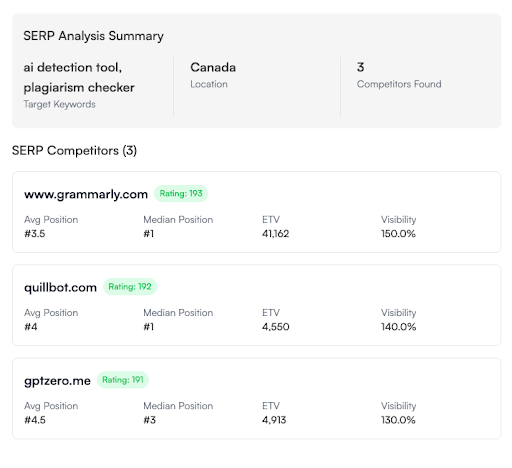This screenshot has height=468, width=512.
Task: Click Grammarly's Visibility 150.0% value
Action: [x=398, y=234]
